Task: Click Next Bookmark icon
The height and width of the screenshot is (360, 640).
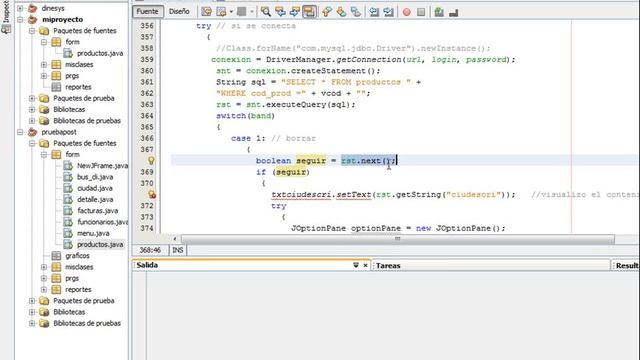Action: tap(341, 12)
